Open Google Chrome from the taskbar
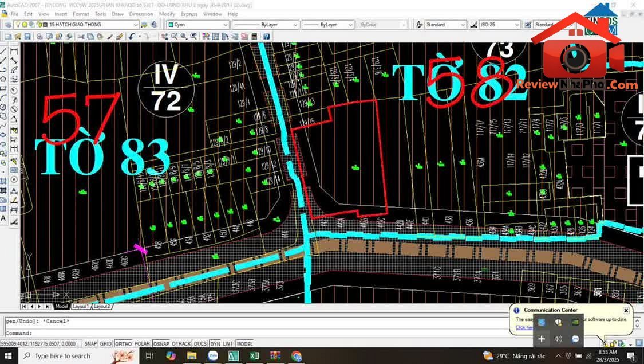The image size is (644, 364). pos(297,356)
